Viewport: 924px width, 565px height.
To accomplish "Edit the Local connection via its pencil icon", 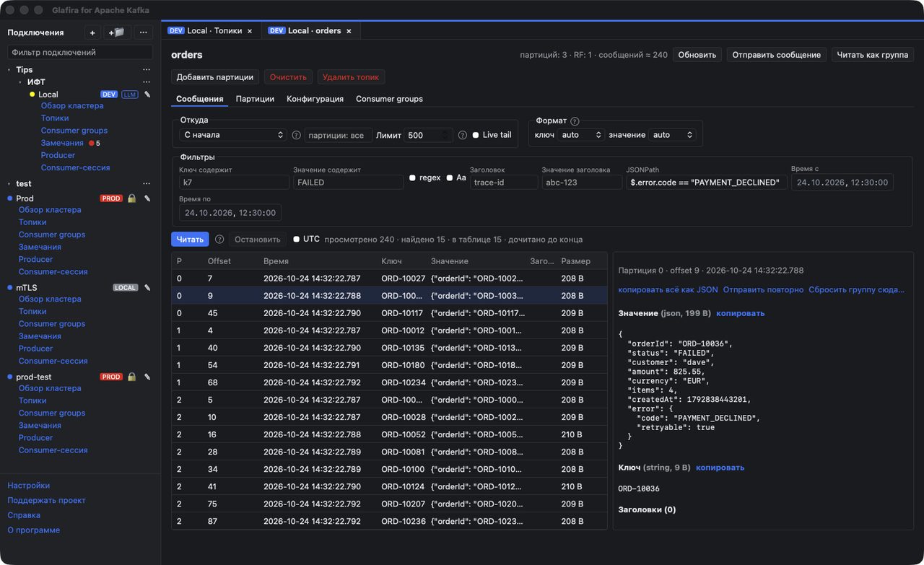I will click(147, 95).
